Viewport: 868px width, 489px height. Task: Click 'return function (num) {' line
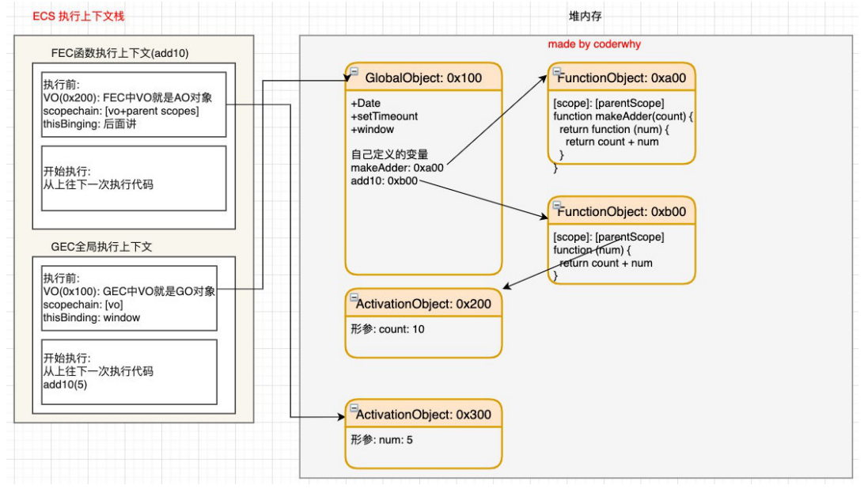[x=614, y=129]
